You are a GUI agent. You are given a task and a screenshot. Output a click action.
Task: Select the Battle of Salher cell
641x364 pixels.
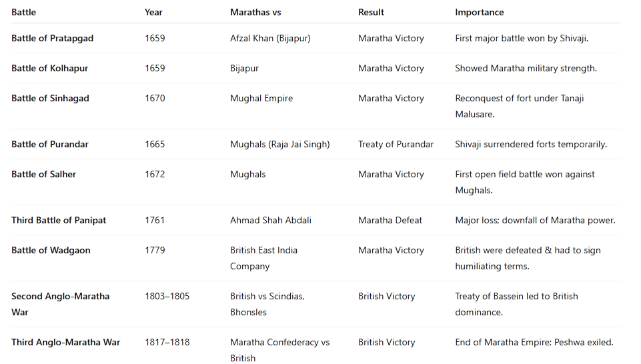click(x=44, y=174)
